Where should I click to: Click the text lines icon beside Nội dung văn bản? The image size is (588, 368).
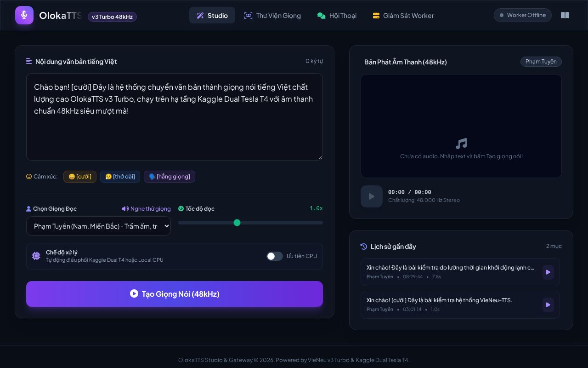tap(29, 61)
